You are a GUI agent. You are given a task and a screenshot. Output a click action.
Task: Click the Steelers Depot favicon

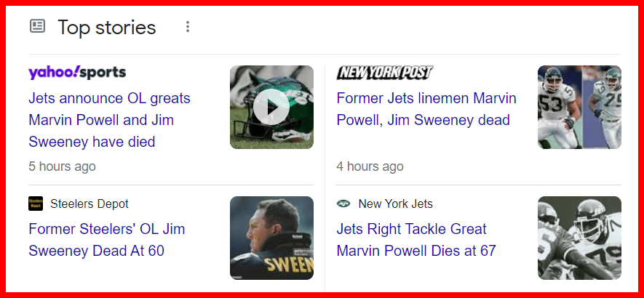tap(36, 204)
